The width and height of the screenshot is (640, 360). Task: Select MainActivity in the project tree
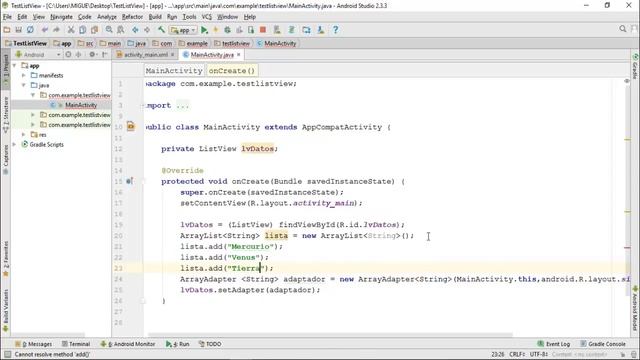click(81, 105)
